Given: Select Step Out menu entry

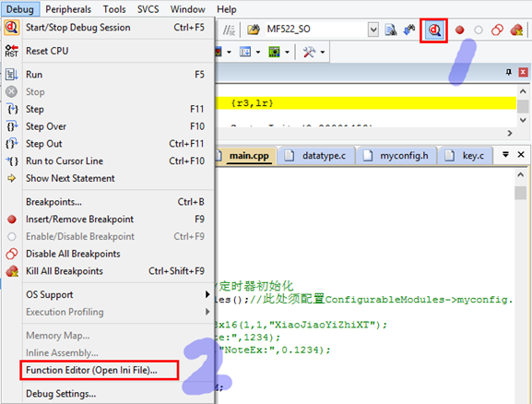Looking at the screenshot, I should click(108, 144).
